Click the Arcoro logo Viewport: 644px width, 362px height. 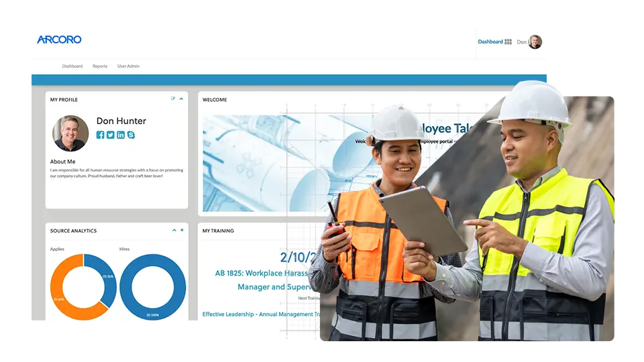click(59, 40)
